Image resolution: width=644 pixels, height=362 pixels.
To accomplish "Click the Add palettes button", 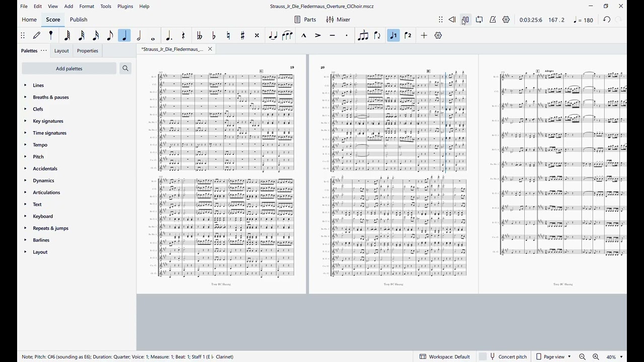I will coord(69,68).
